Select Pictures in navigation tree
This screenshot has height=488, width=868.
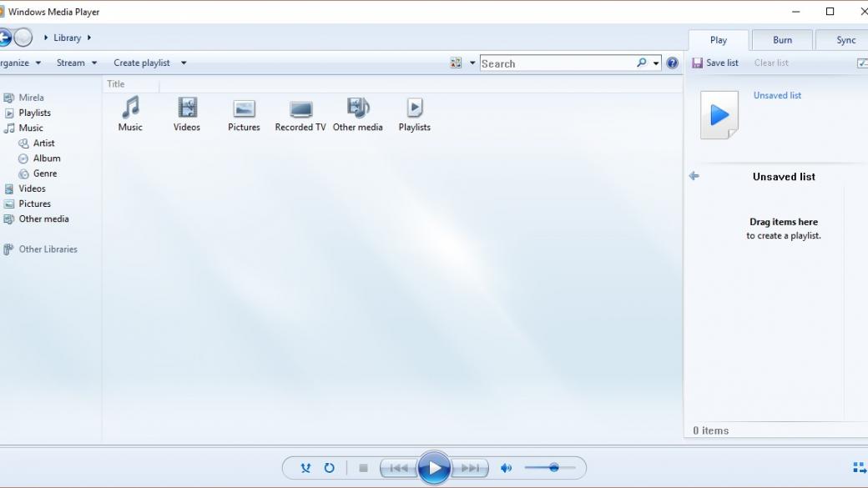(34, 204)
